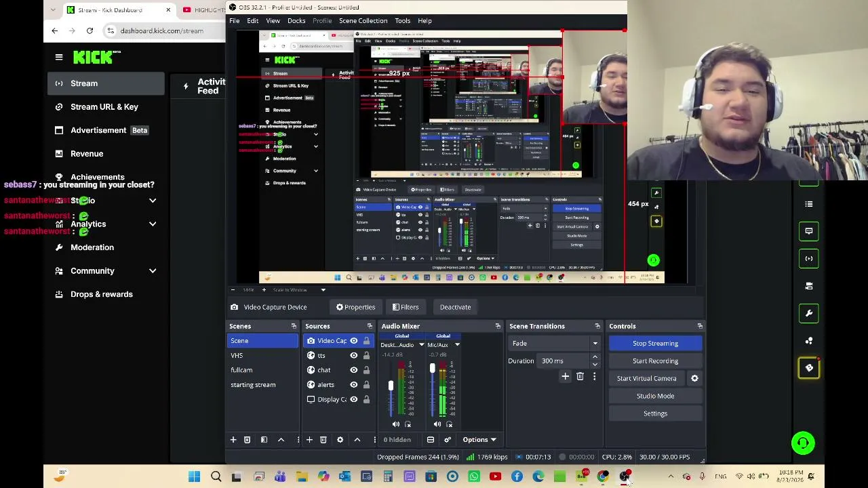Undock the Audio Mixer panel

pyautogui.click(x=498, y=327)
